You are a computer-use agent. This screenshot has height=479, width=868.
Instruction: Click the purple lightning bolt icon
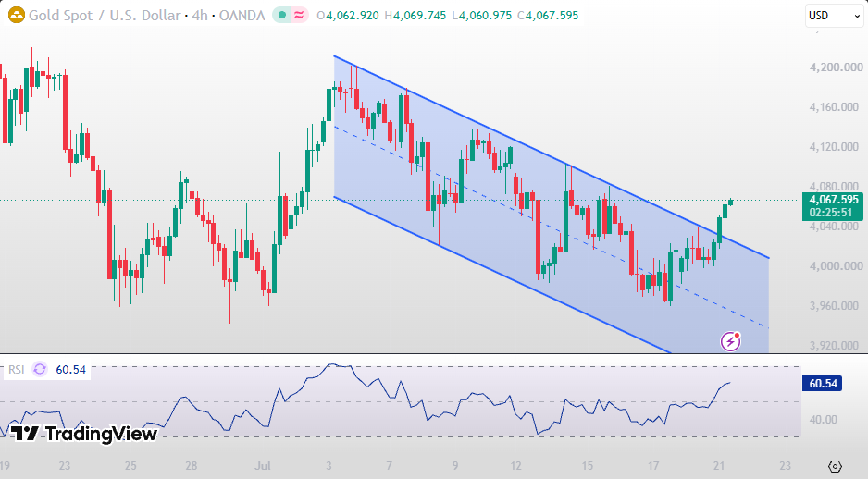click(x=731, y=341)
